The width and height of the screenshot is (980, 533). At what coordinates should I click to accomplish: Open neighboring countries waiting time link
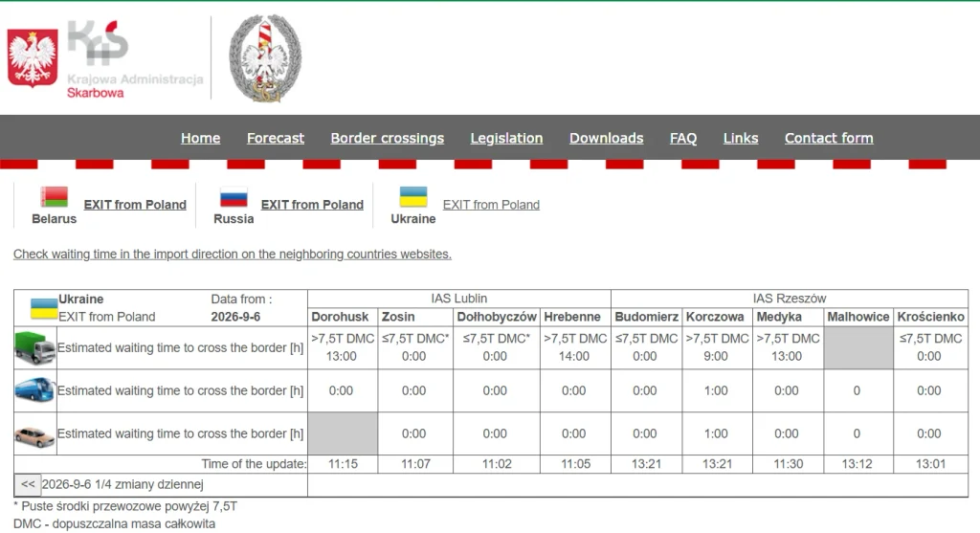[x=233, y=255]
